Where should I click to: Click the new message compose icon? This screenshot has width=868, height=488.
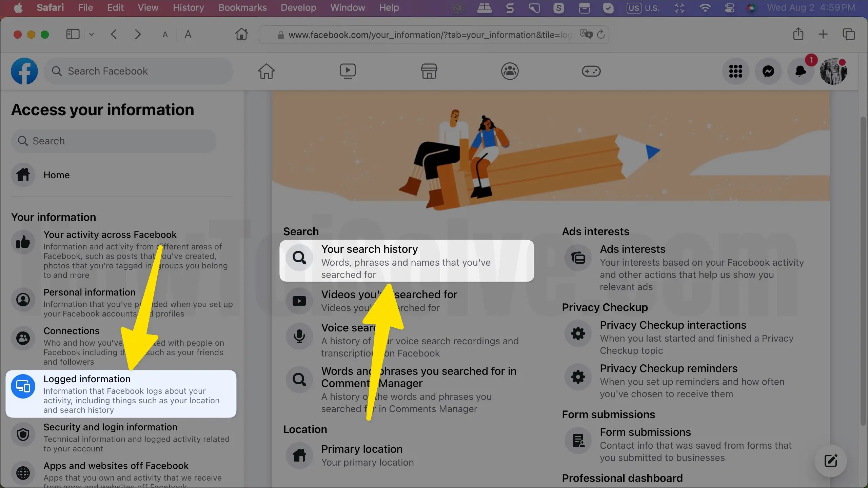[830, 461]
